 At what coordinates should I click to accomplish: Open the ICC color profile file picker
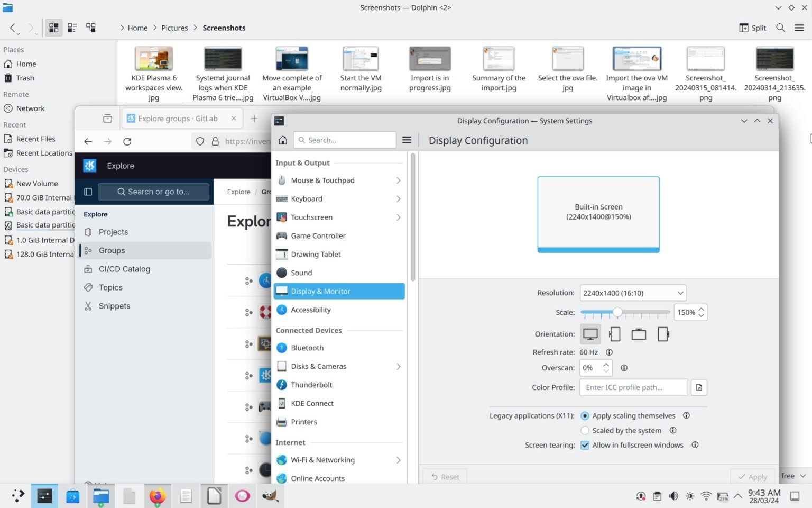point(698,387)
